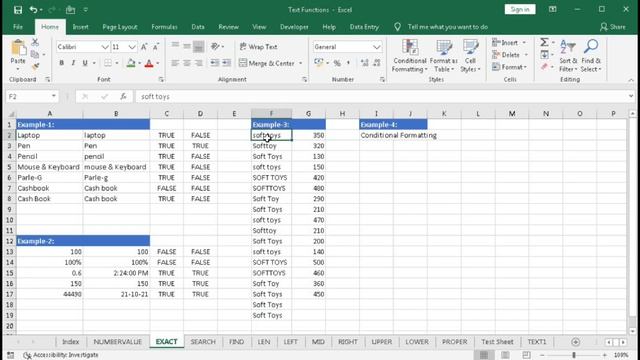640x360 pixels.
Task: Click the Insert cells button
Action: click(x=509, y=42)
